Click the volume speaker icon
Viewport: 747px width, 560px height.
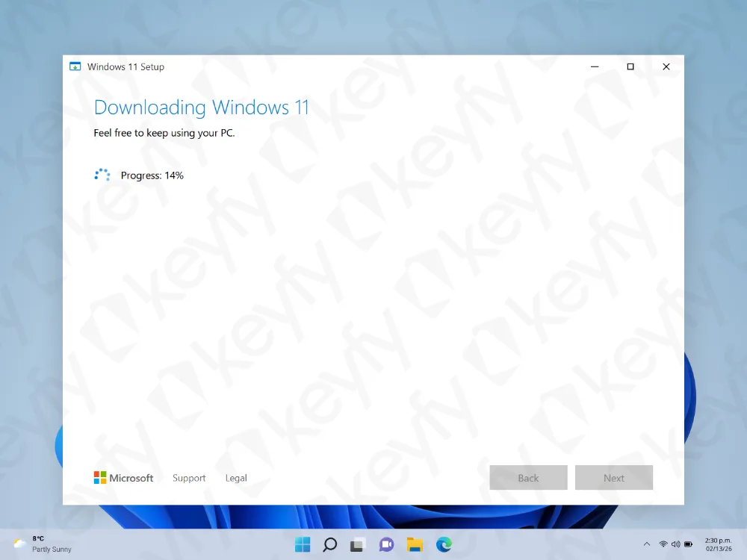[675, 544]
